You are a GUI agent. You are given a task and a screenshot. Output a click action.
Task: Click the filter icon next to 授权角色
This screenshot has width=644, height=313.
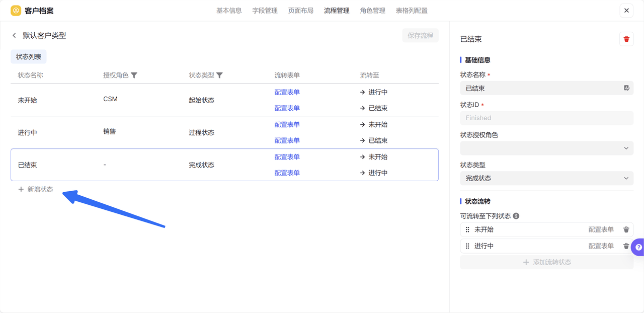pos(134,75)
